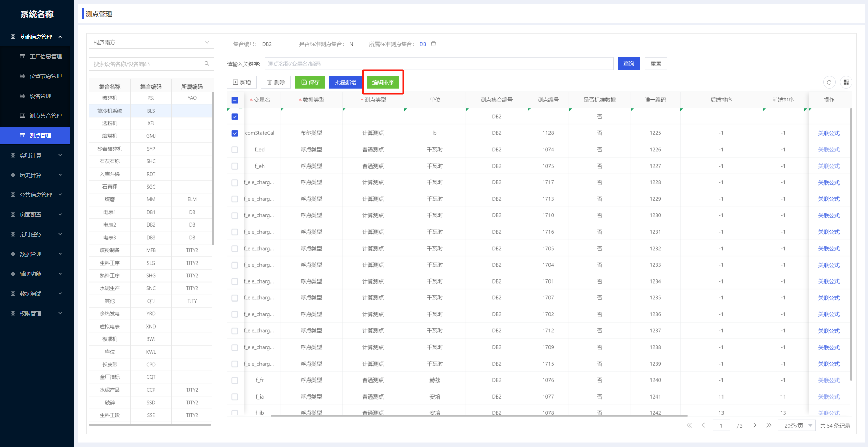Click the 定时任务 grid icon
The width and height of the screenshot is (868, 447).
pos(13,234)
